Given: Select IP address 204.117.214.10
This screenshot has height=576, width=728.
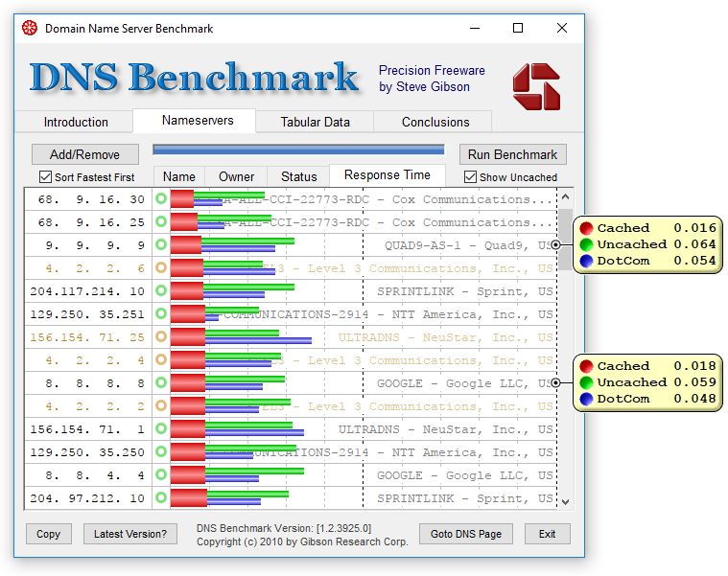Looking at the screenshot, I should tap(87, 290).
